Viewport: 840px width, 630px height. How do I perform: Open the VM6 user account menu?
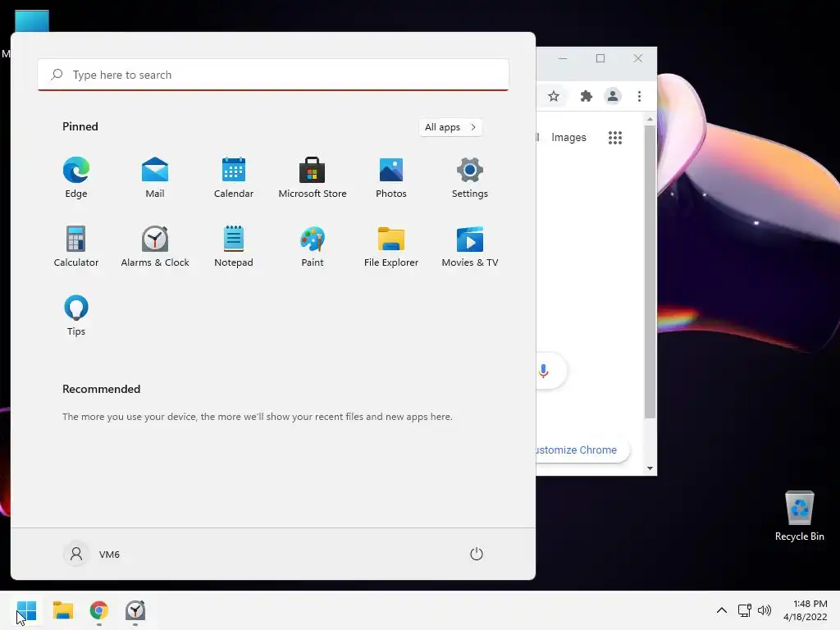92,554
